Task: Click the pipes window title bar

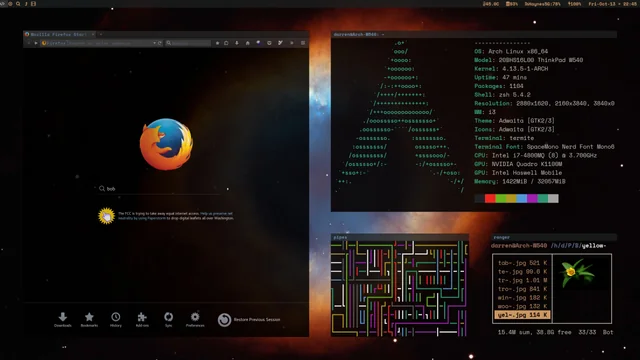Action: coord(400,237)
